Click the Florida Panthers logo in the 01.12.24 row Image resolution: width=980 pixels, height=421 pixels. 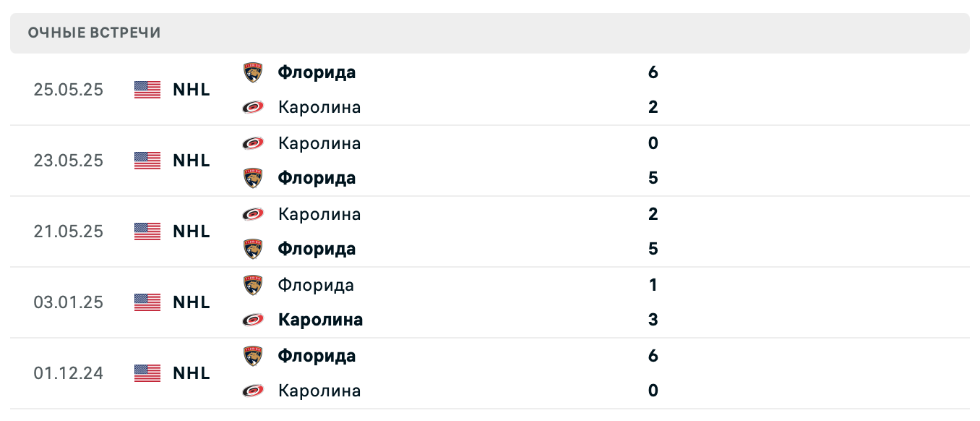point(252,356)
